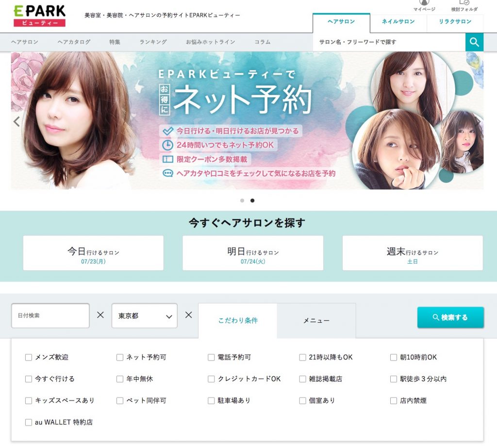Viewport: 497px width, 448px height.
Task: Click the 検索する button
Action: point(450,317)
